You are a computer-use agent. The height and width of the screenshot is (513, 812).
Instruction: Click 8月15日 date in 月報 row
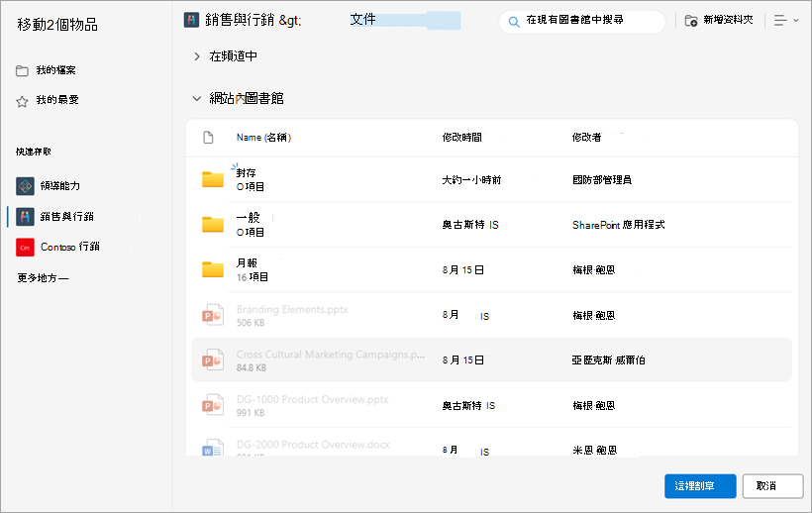pyautogui.click(x=463, y=269)
